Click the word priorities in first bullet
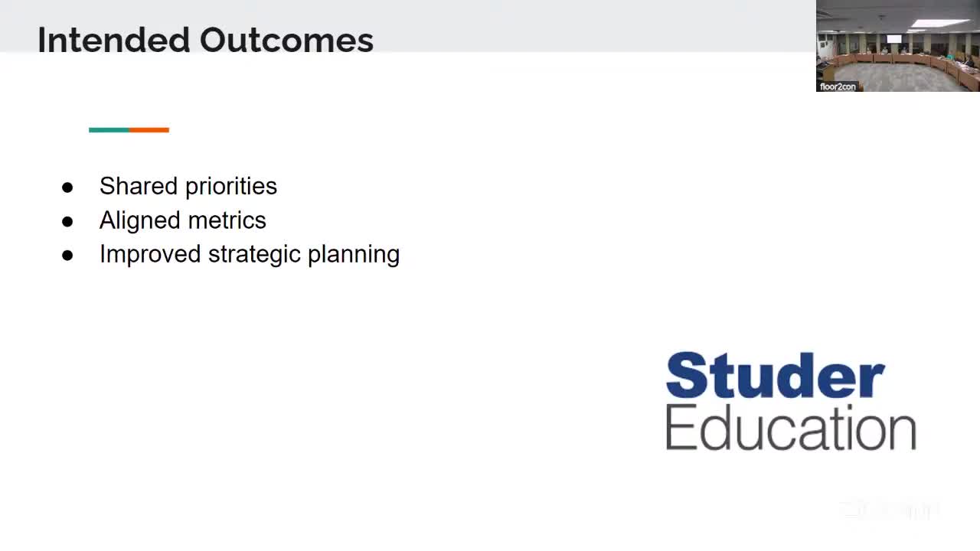The height and width of the screenshot is (551, 980). [230, 187]
